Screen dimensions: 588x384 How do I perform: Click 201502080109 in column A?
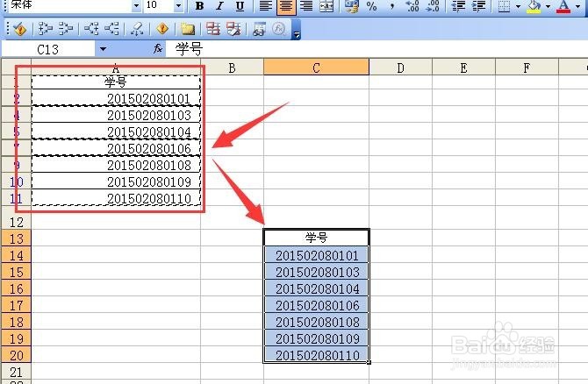(x=116, y=181)
